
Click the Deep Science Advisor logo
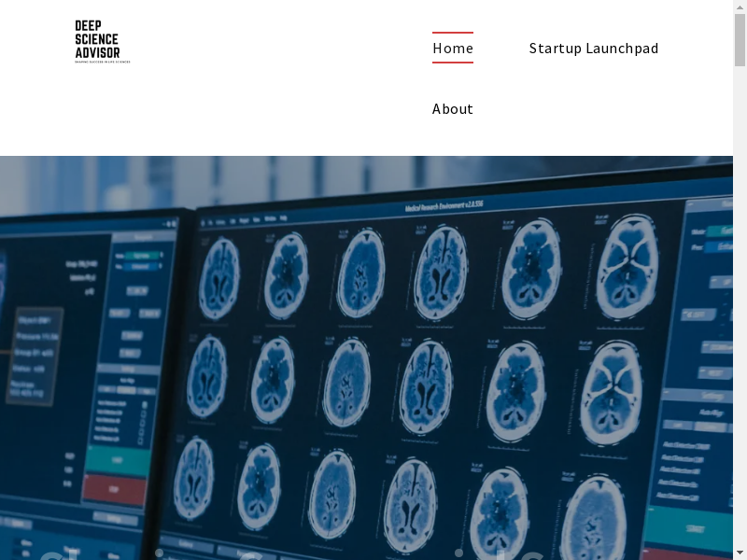point(102,41)
